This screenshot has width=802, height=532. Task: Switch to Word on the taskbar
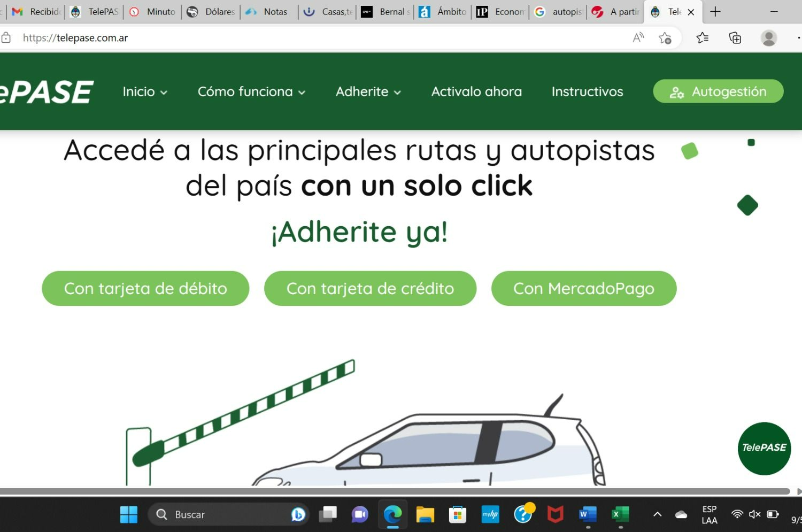588,514
